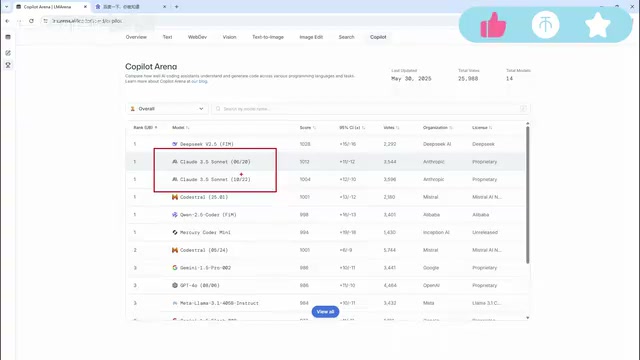640x360 pixels.
Task: Click the pink thumbs-up like icon
Action: point(493,25)
